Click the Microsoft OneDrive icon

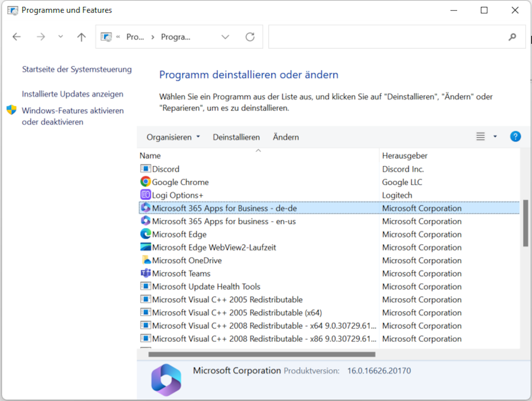click(145, 260)
